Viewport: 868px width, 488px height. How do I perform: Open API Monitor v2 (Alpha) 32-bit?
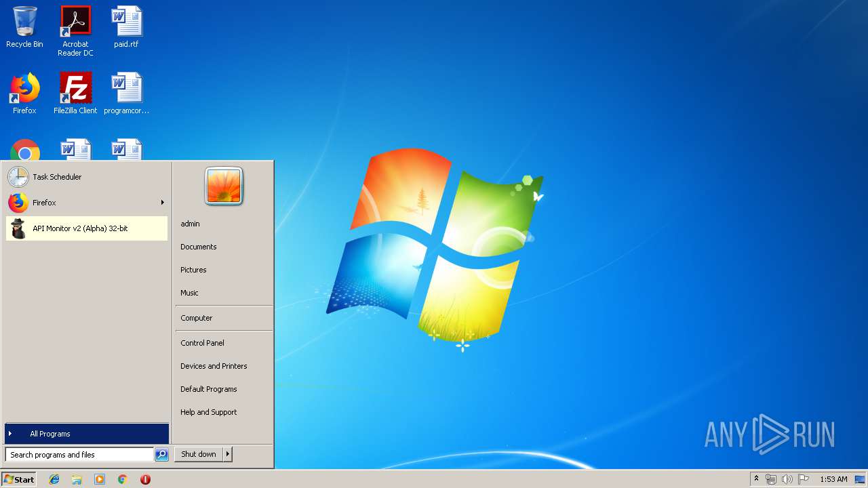click(86, 228)
